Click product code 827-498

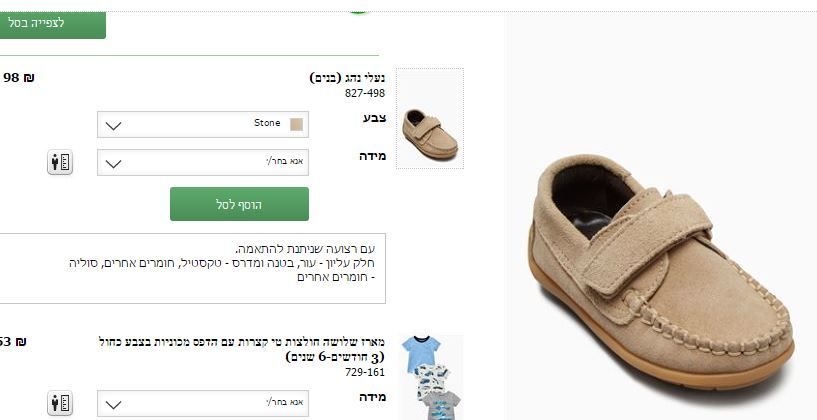365,93
